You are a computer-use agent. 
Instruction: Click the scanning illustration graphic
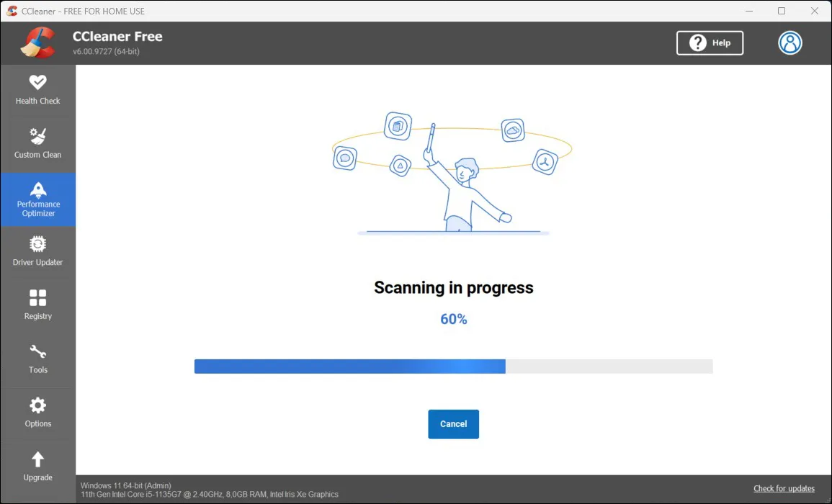(453, 173)
